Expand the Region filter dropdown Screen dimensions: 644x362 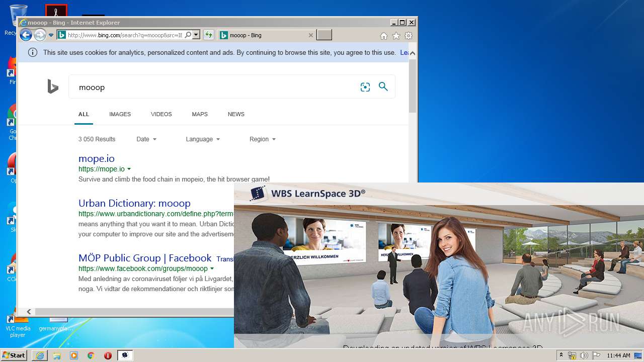tap(263, 139)
